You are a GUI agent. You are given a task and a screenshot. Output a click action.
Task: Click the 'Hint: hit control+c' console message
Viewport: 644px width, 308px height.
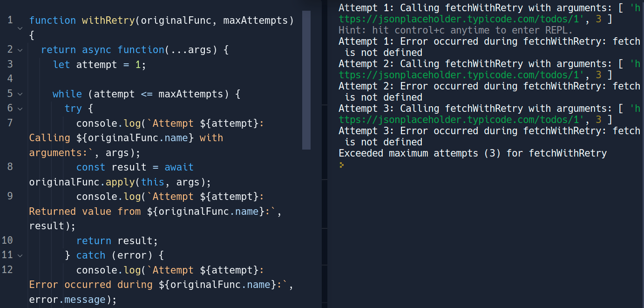(x=455, y=30)
